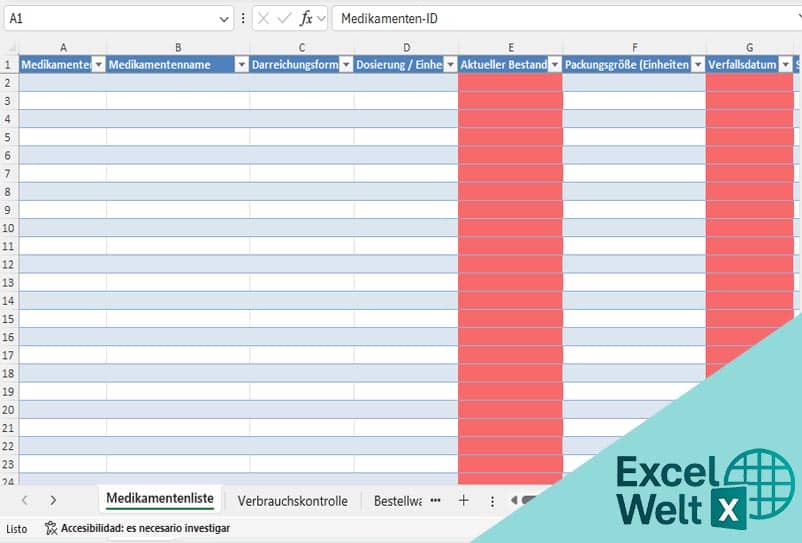Select column E header
This screenshot has height=543, width=802.
[510, 48]
